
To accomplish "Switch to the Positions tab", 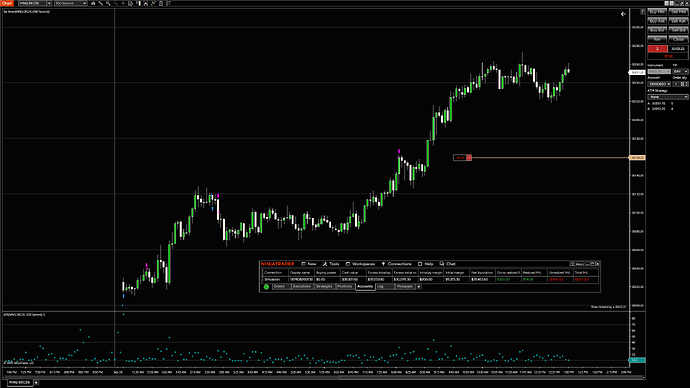I will tap(345, 286).
